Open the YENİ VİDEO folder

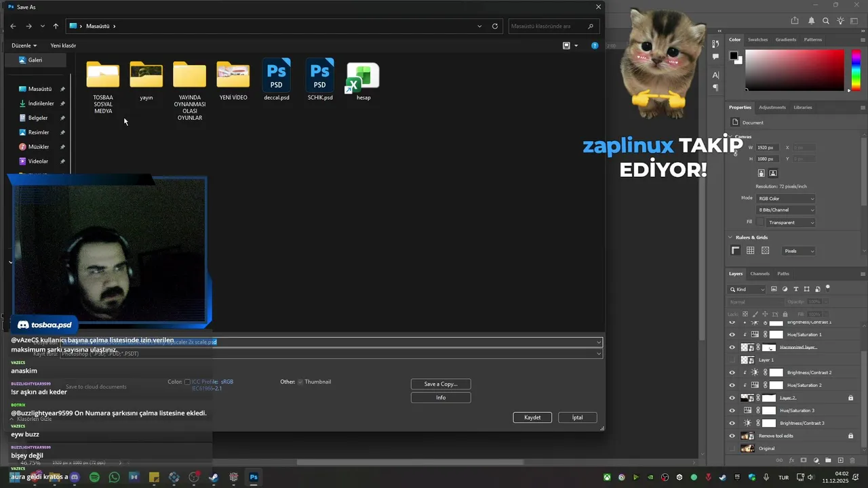233,80
